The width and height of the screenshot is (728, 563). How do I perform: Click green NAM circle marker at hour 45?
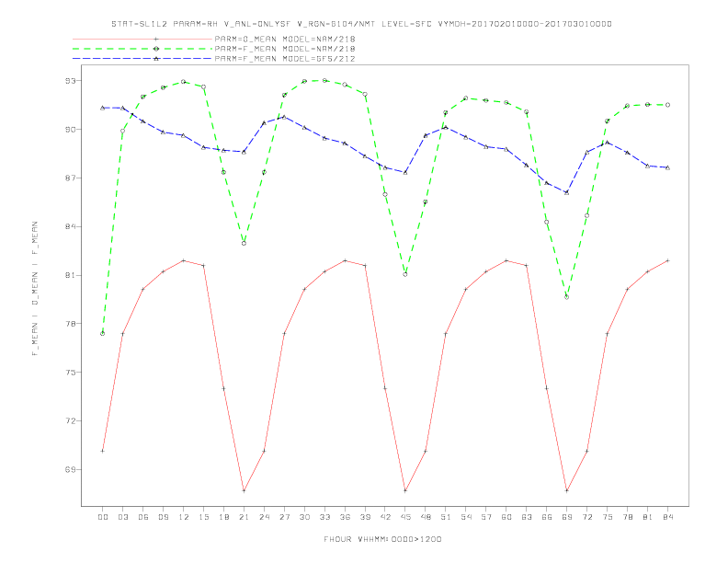pyautogui.click(x=405, y=274)
